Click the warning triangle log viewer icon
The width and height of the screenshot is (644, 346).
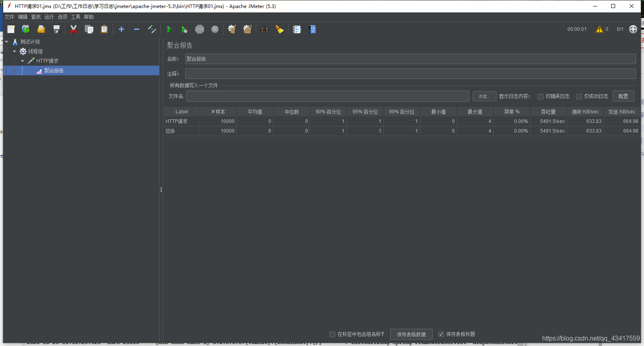tap(599, 29)
